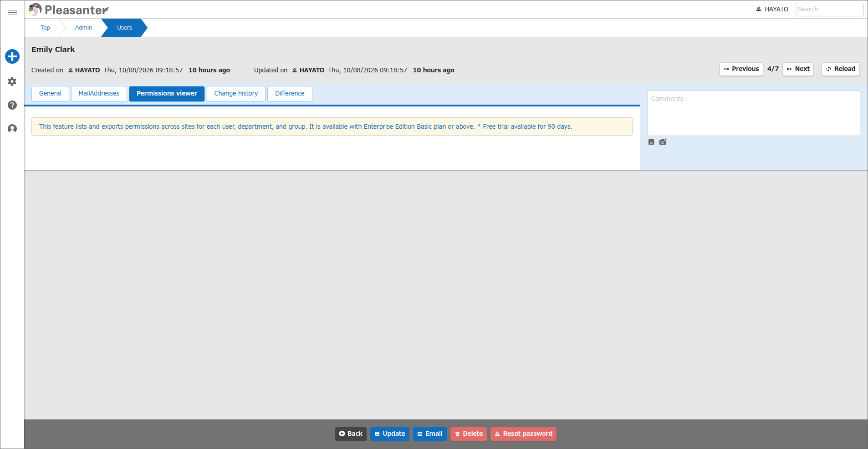Click the Update button

pos(390,434)
